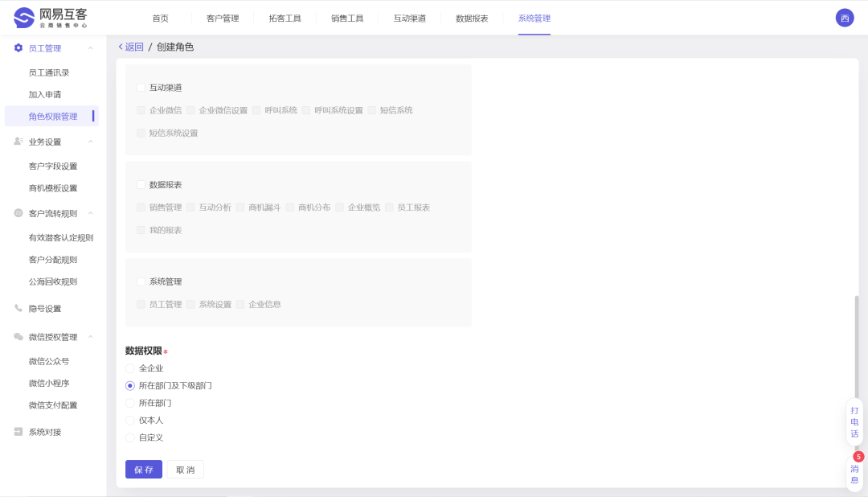Click the 客户流转规则 sidebar icon

pyautogui.click(x=18, y=213)
